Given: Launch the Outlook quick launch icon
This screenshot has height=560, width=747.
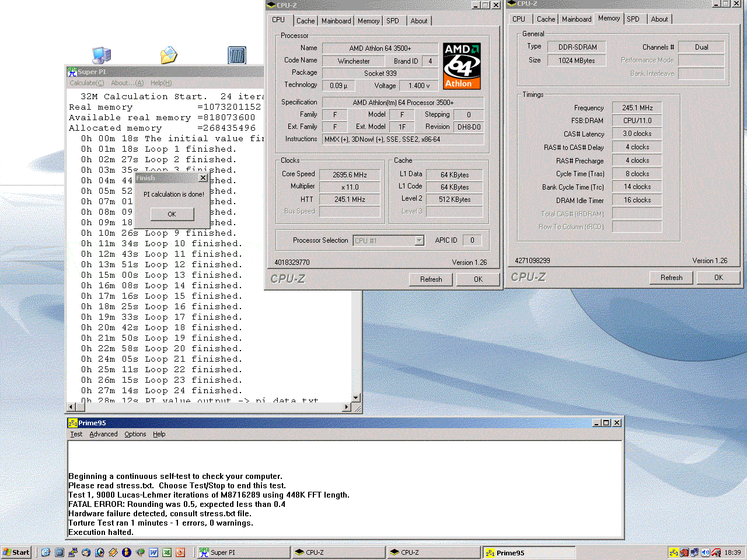Looking at the screenshot, I should point(86,552).
